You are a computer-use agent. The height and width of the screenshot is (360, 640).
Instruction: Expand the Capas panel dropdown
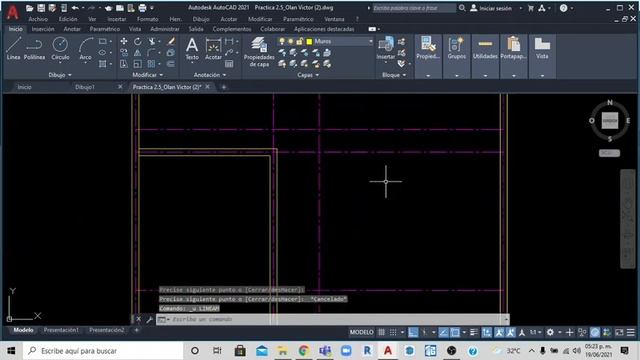click(x=308, y=75)
